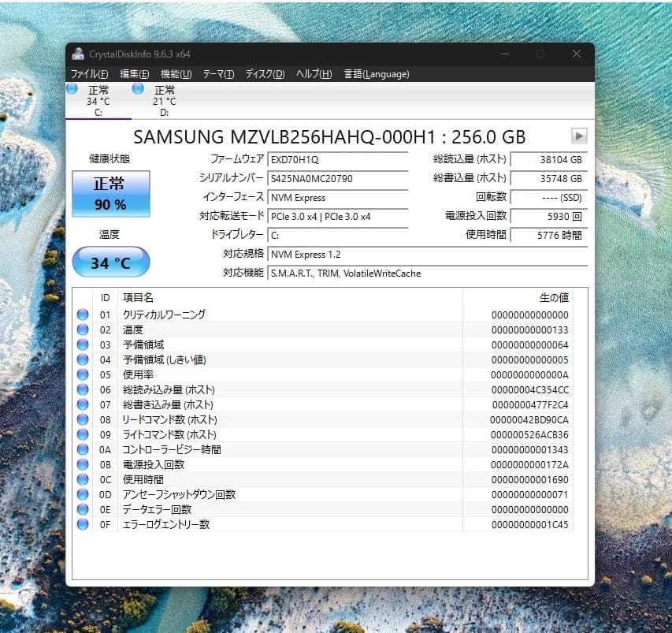Click the indicator dot beside データエラー回数

[83, 509]
